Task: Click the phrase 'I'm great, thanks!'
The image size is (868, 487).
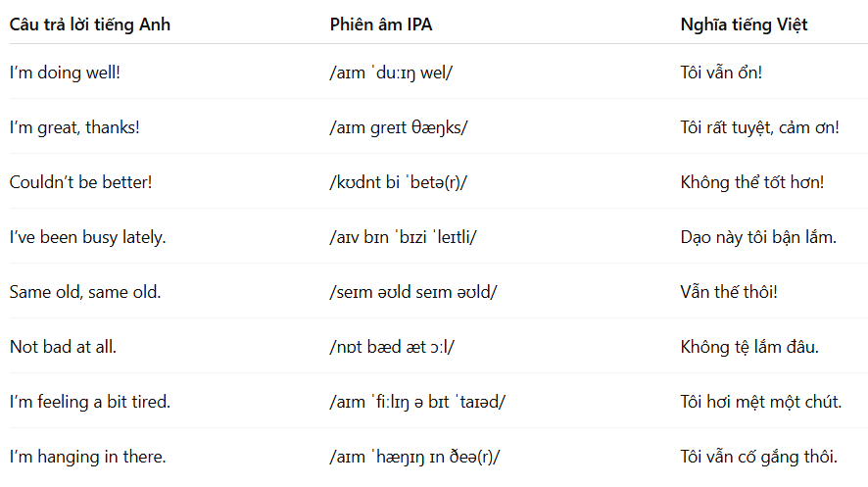Action: [x=74, y=127]
